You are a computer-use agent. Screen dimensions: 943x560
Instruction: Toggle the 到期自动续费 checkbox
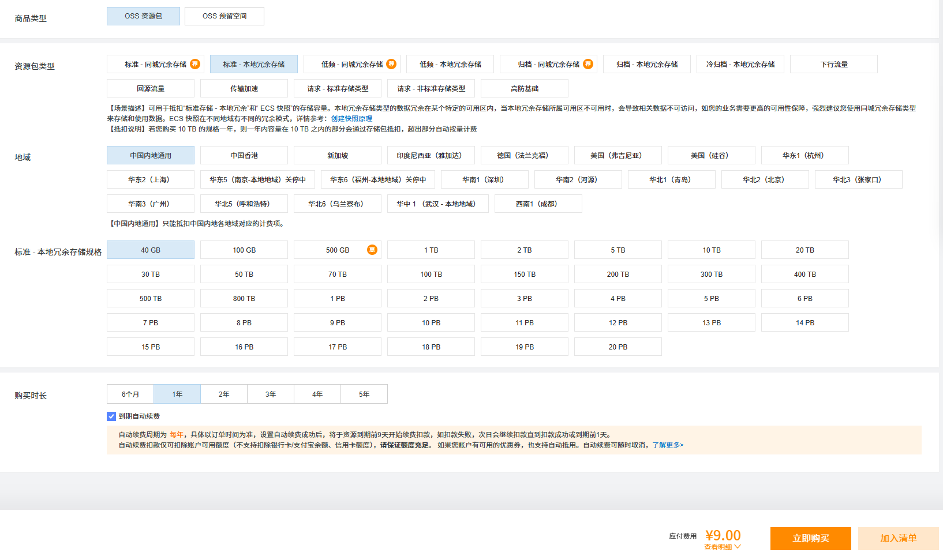point(111,416)
